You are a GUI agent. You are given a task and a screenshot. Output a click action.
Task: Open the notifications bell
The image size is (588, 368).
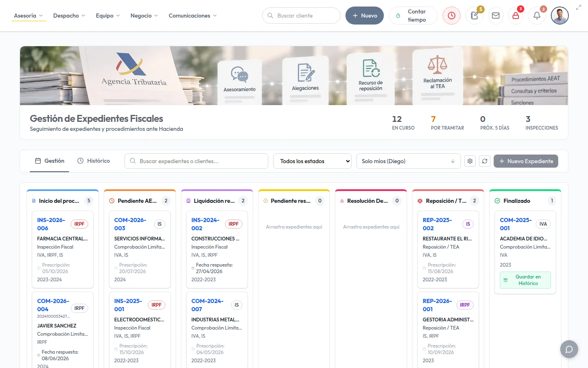point(537,16)
